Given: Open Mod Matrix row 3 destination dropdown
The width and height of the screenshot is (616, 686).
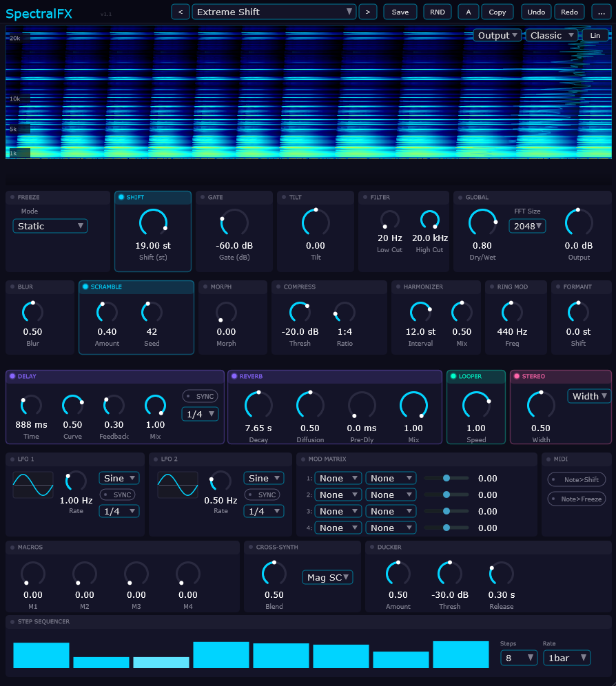Looking at the screenshot, I should click(x=391, y=512).
